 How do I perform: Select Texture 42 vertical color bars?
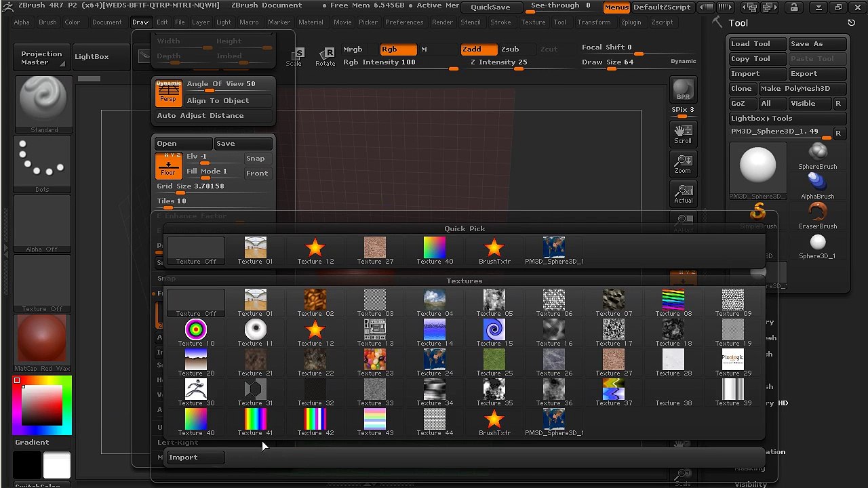coord(315,422)
